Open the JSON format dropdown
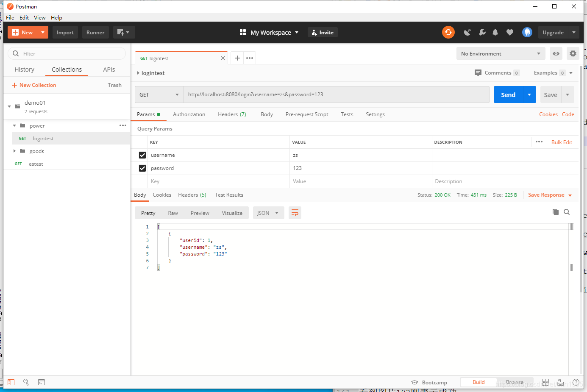The width and height of the screenshot is (587, 392). click(x=268, y=213)
